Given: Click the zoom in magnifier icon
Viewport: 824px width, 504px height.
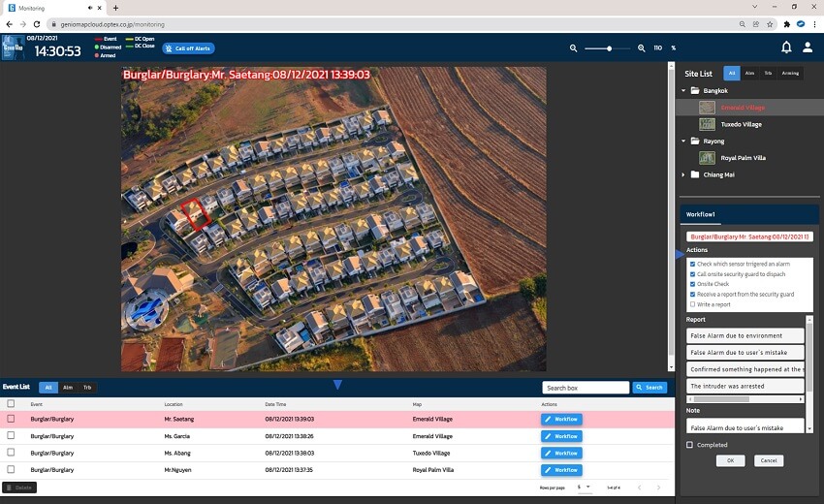Looking at the screenshot, I should 641,47.
